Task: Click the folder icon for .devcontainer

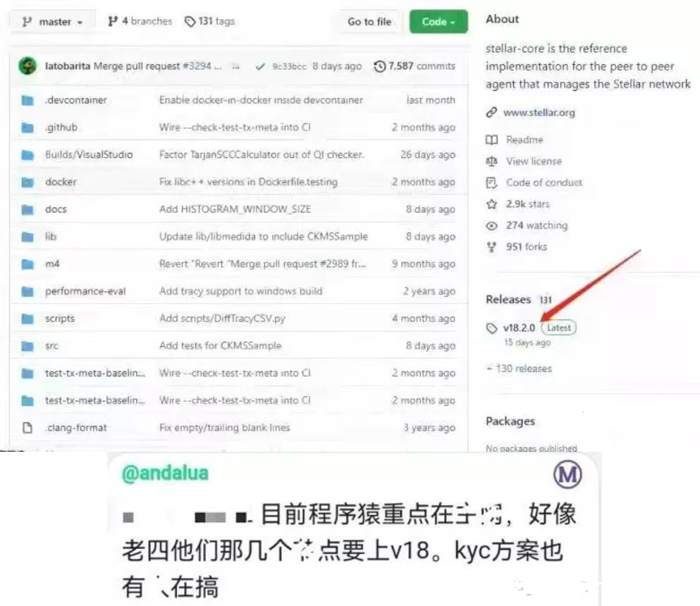Action: pos(27,100)
